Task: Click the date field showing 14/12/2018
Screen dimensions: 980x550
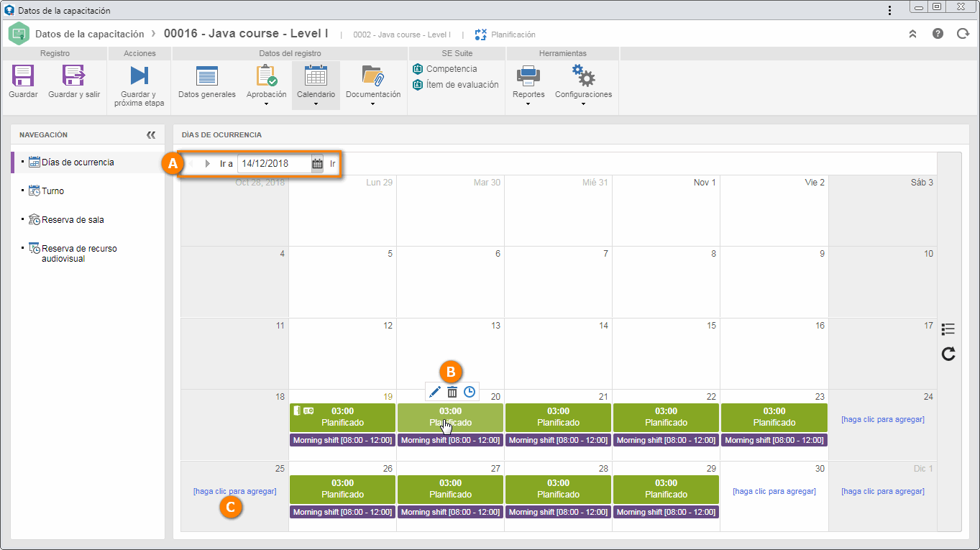Action: point(274,163)
